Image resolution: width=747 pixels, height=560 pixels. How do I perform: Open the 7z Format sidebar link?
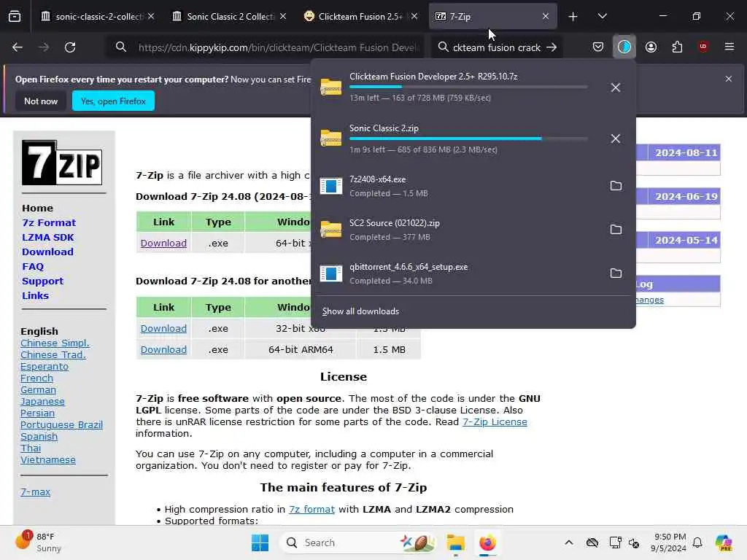pyautogui.click(x=49, y=222)
